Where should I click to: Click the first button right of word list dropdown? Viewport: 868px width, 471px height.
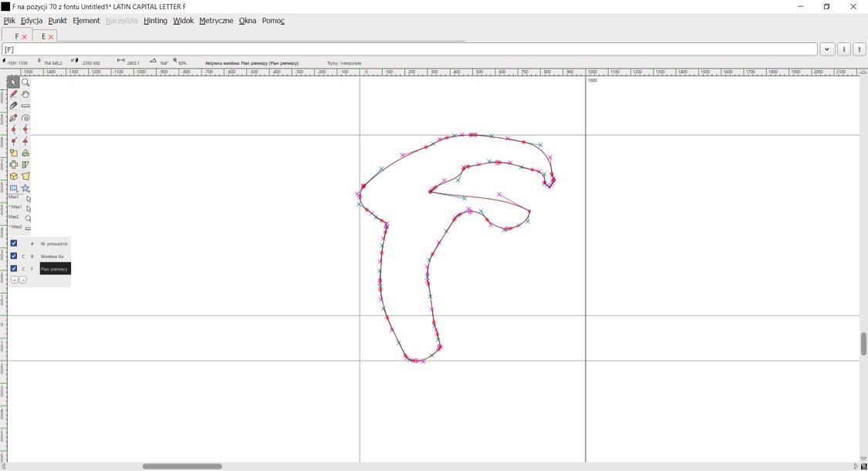point(843,50)
